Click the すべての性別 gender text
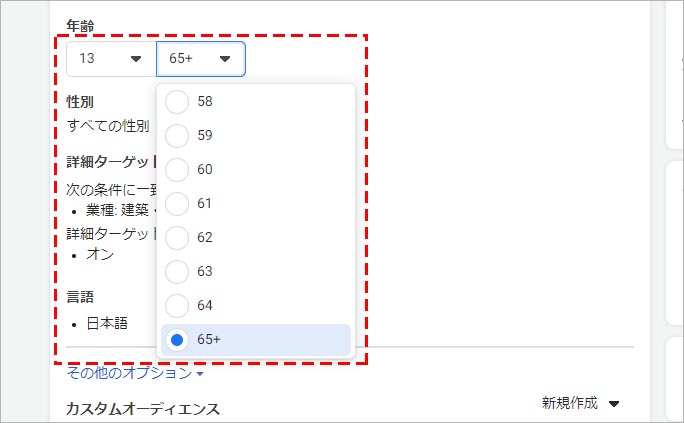 108,126
